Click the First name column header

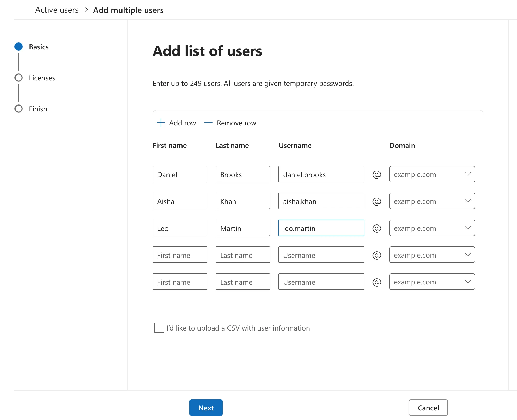click(x=170, y=145)
